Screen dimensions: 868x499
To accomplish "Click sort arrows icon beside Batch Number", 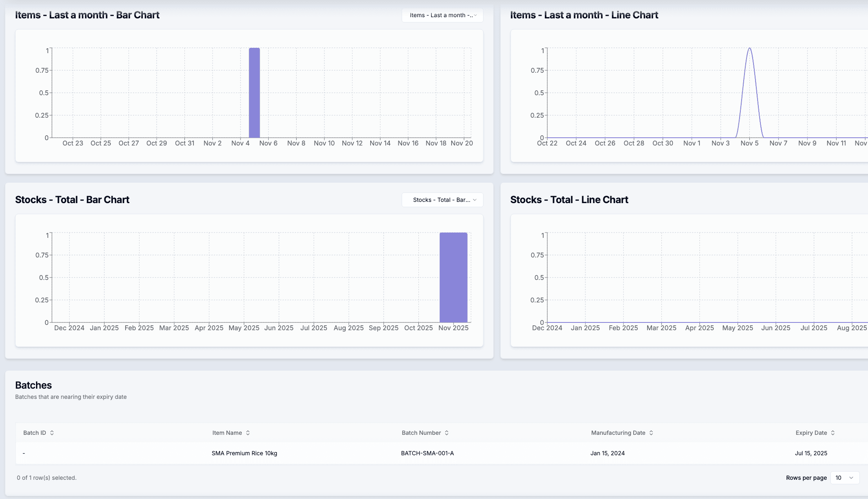I will [x=447, y=433].
